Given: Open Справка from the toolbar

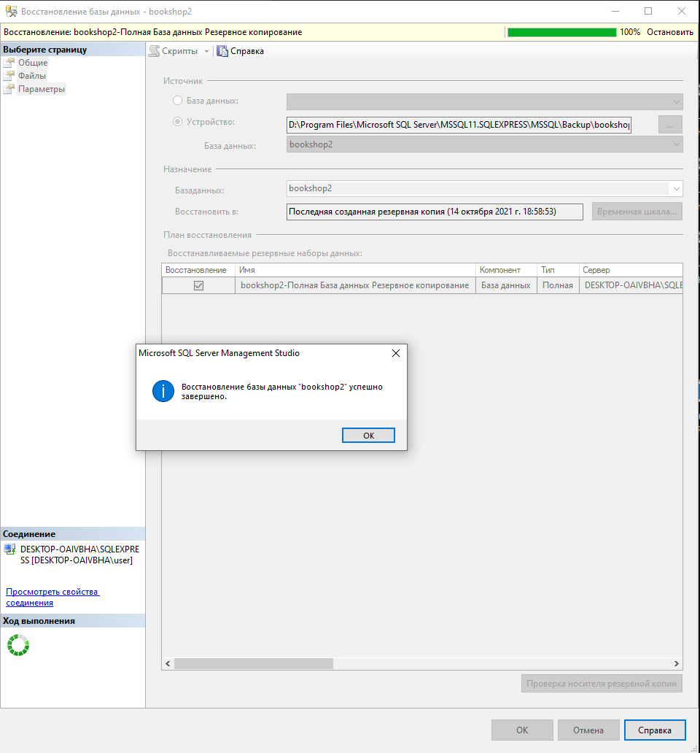Looking at the screenshot, I should [241, 51].
